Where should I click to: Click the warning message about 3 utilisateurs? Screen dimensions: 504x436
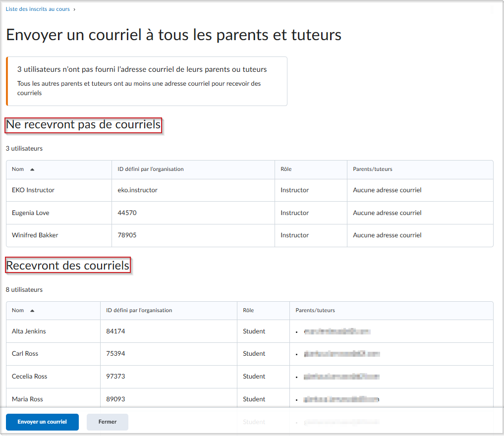point(146,81)
